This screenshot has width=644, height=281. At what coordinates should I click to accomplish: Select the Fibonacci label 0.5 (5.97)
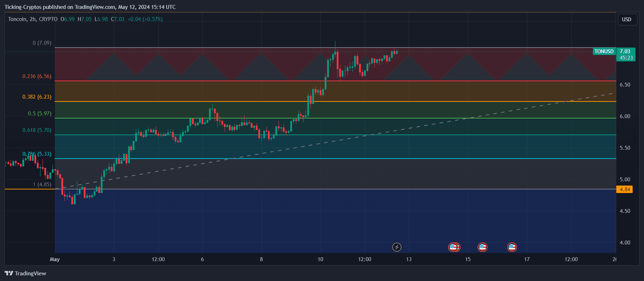[x=39, y=114]
